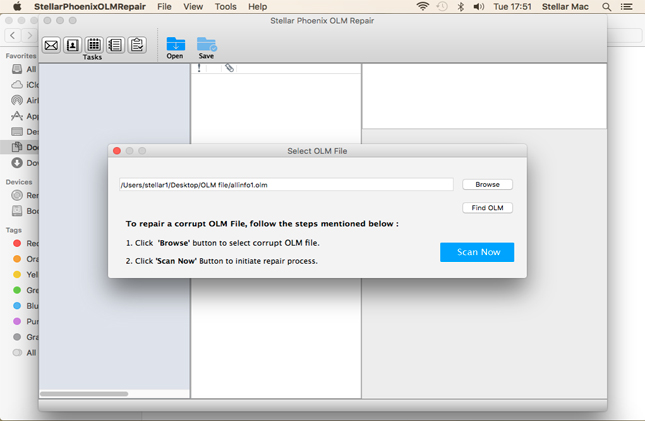Open the Tasks clipboard icon
The image size is (645, 421).
137,45
